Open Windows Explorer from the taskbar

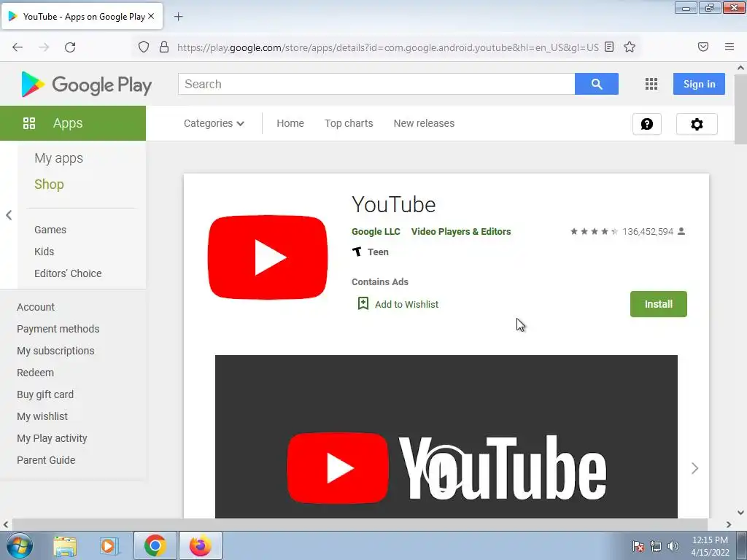point(65,546)
